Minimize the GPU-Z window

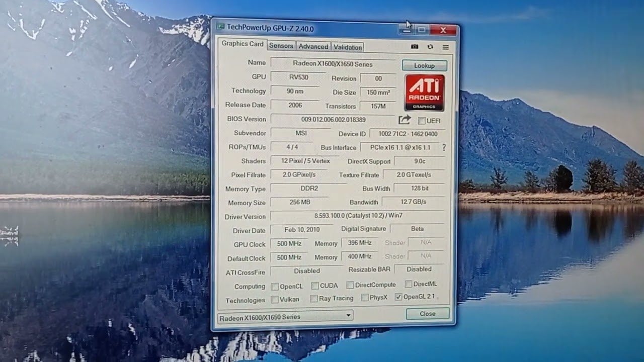[x=406, y=30]
